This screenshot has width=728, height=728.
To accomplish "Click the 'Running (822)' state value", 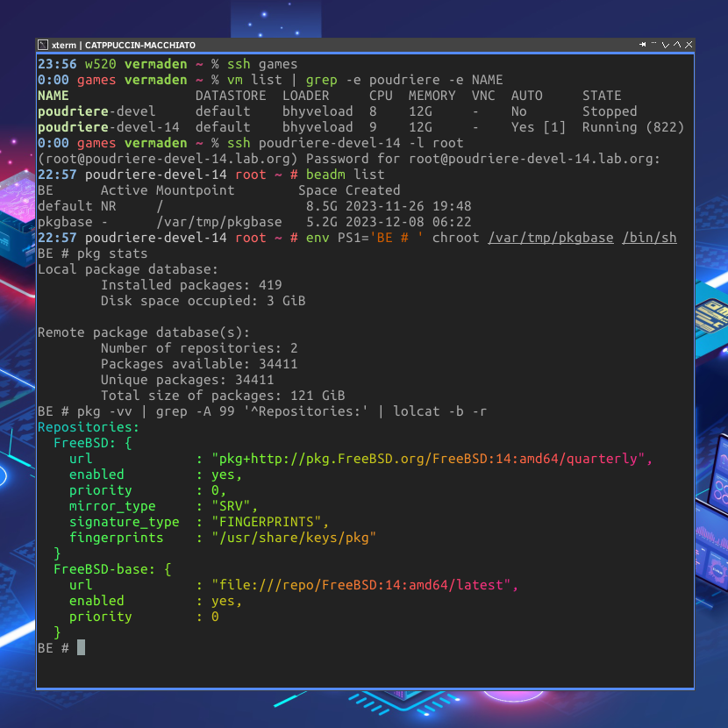I will 633,127.
